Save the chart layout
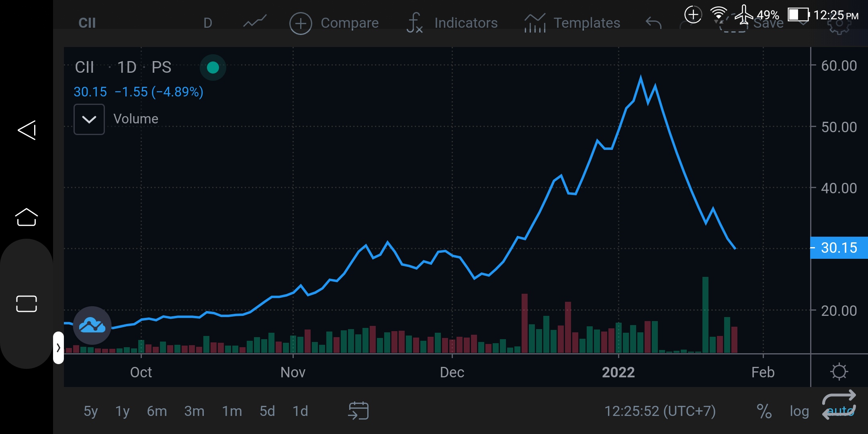This screenshot has height=434, width=868. tap(768, 23)
